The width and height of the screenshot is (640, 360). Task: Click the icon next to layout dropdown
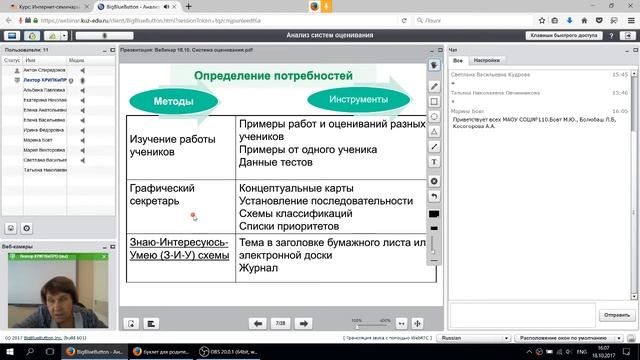click(631, 338)
